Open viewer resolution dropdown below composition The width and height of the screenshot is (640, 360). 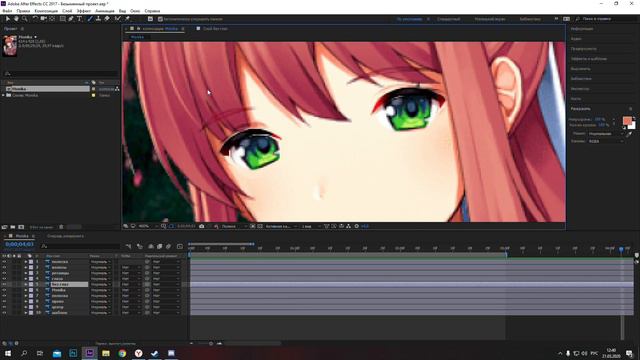(233, 226)
